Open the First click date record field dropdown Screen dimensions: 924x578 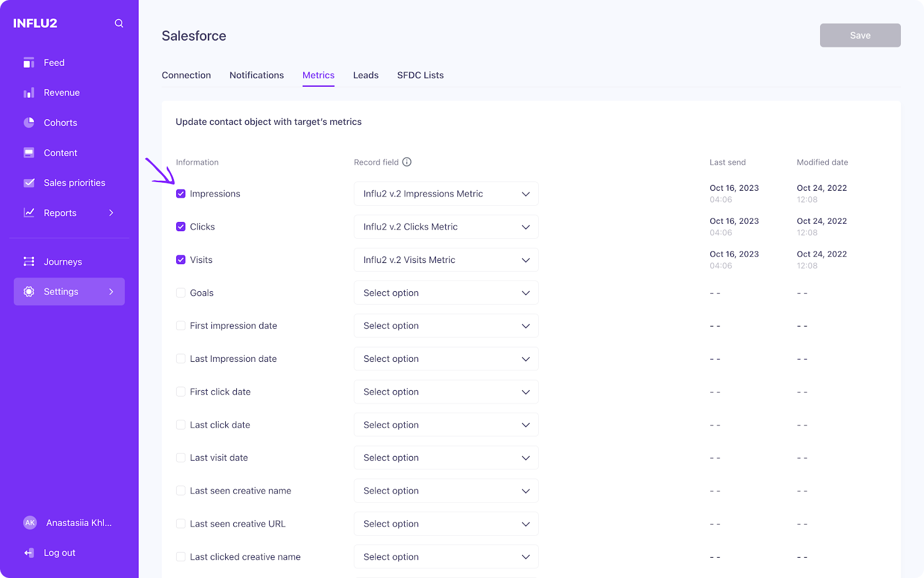446,391
